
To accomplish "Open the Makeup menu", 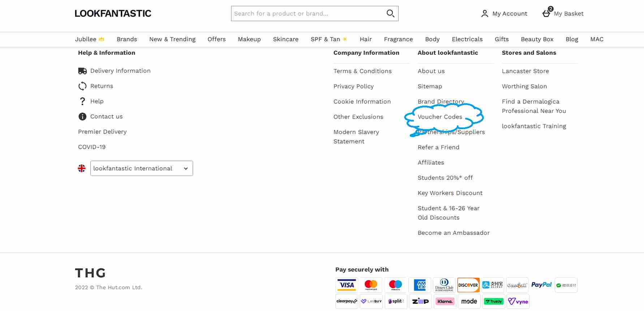I will point(249,39).
